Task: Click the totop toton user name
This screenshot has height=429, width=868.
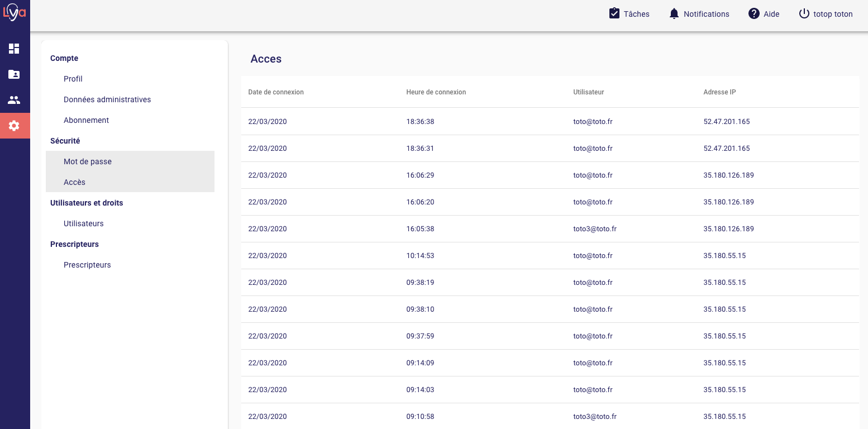Action: 833,14
